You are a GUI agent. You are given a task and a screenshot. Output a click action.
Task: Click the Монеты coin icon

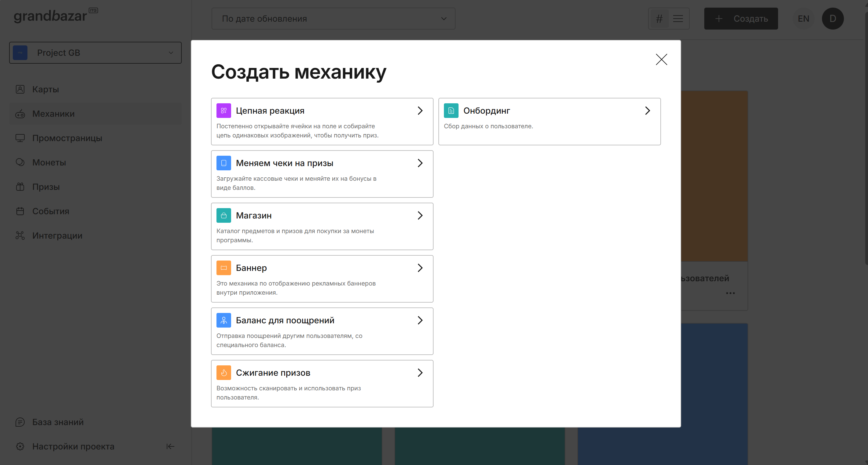[x=20, y=162]
